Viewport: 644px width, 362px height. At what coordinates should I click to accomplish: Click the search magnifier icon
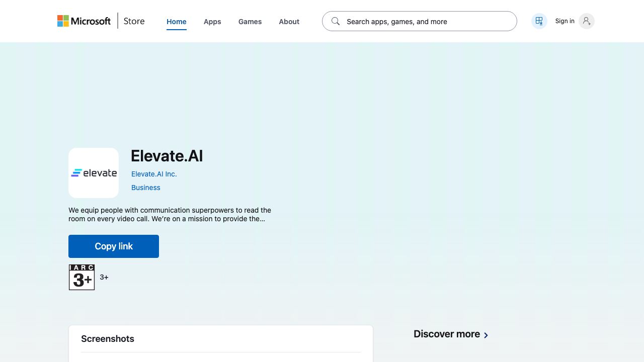tap(336, 21)
